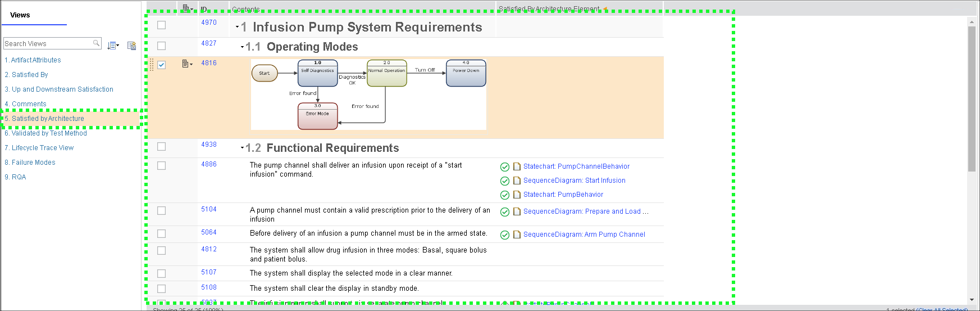Uncheck the checkbox for artifact 4816

[x=162, y=65]
